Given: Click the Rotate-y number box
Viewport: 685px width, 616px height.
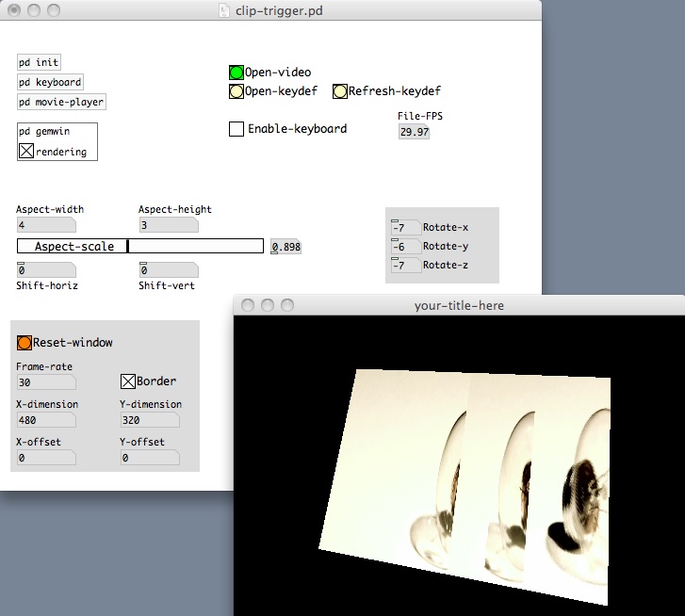Looking at the screenshot, I should click(405, 247).
